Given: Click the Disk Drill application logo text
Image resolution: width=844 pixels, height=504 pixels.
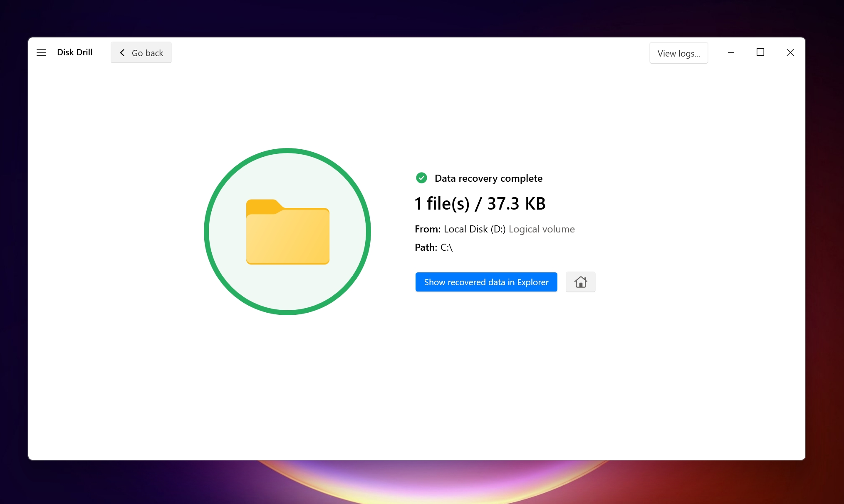Looking at the screenshot, I should click(x=74, y=52).
